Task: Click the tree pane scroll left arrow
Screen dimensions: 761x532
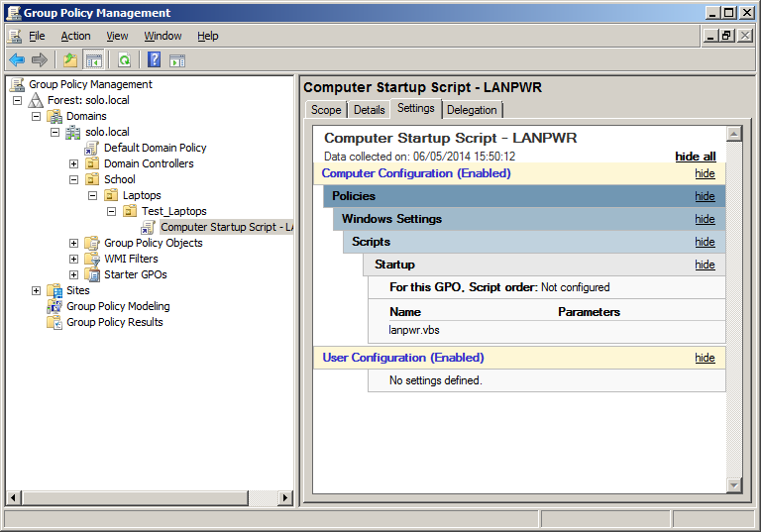Action: click(14, 498)
